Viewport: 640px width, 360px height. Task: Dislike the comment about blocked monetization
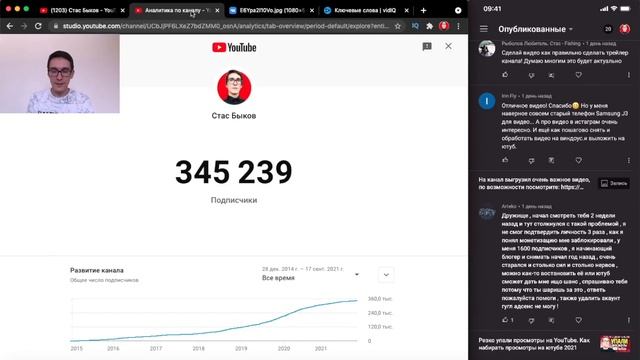pos(531,320)
